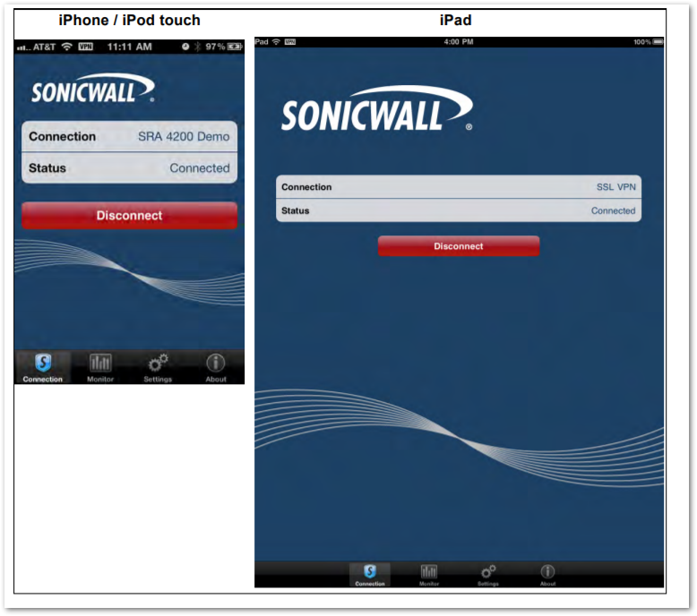
Task: Open the Monitor icon in iPad tab bar
Action: pyautogui.click(x=429, y=572)
